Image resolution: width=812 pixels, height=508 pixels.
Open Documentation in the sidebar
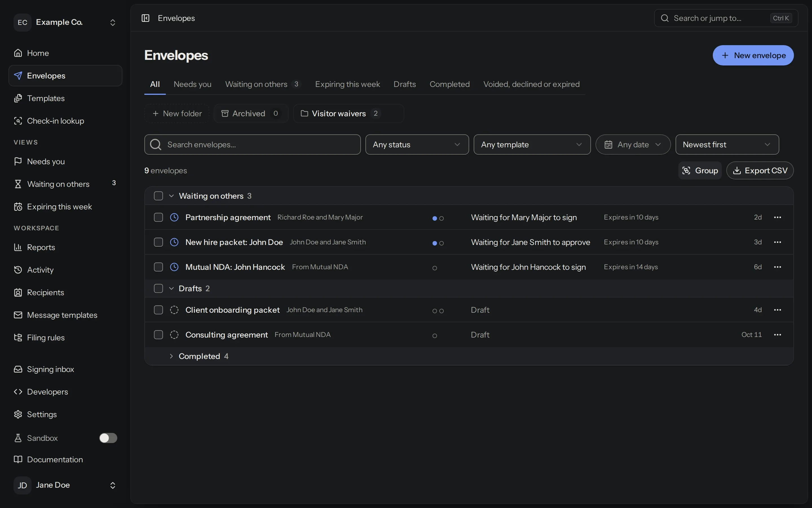[65, 459]
